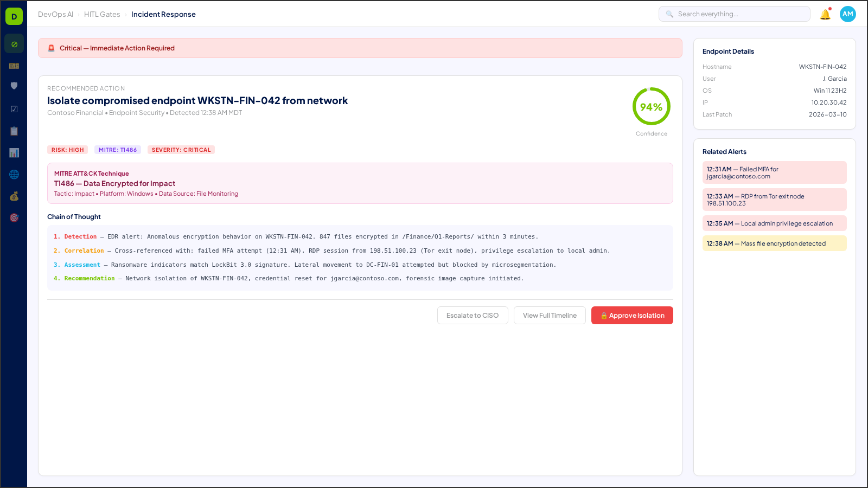Viewport: 868px width, 488px height.
Task: Open the AM user avatar menu
Action: pos(847,14)
